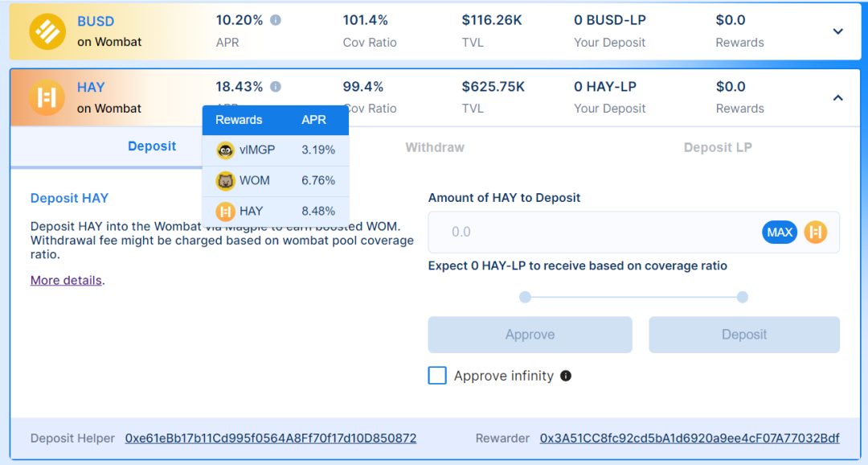Click the HAY token icon inside deposit field
Image resolution: width=868 pixels, height=465 pixels.
point(815,232)
